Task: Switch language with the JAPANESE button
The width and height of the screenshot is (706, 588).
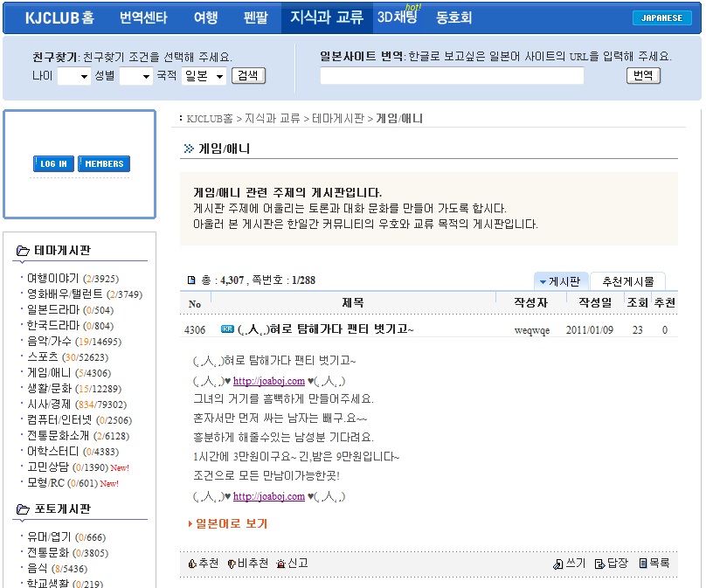Action: [661, 17]
